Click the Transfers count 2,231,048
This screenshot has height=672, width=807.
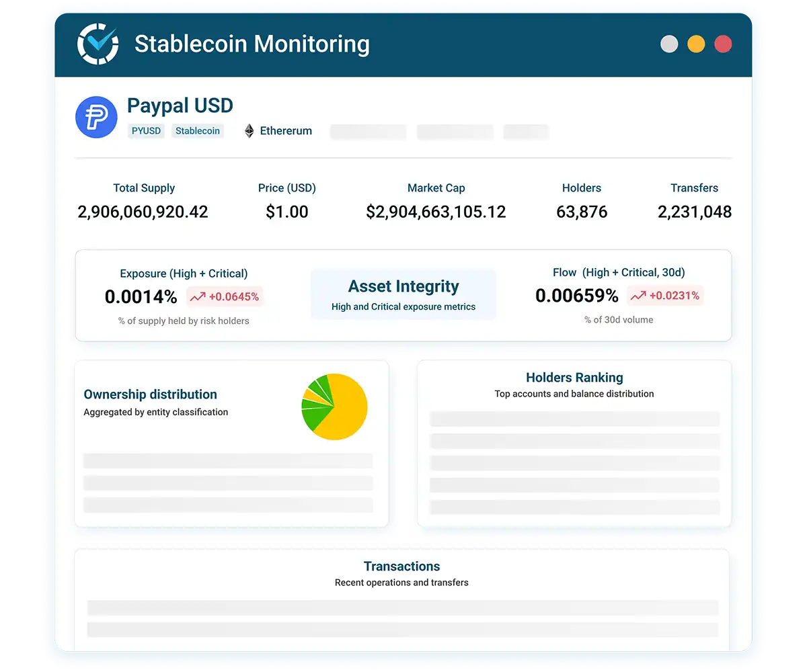pyautogui.click(x=695, y=212)
